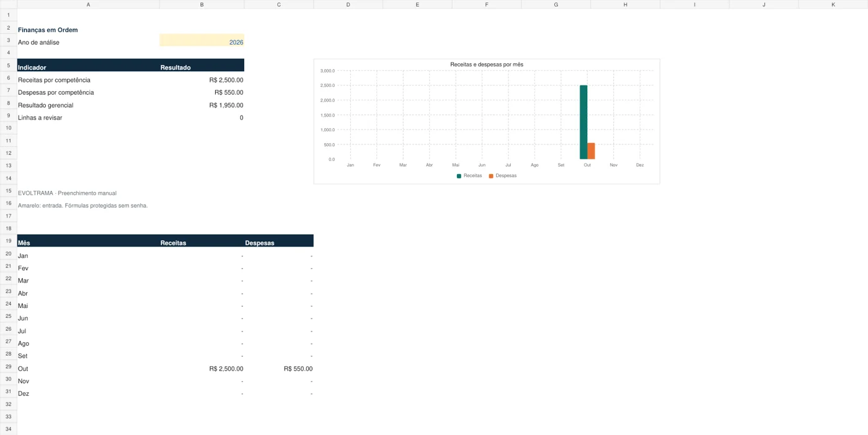Click the chart title 'Receitas e despesas por mês'

click(487, 64)
